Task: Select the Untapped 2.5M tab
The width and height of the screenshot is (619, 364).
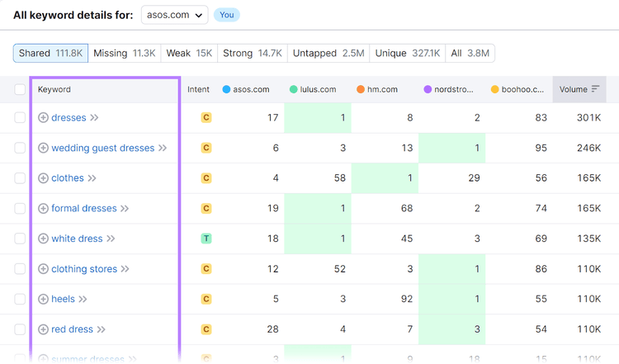Action: [328, 54]
